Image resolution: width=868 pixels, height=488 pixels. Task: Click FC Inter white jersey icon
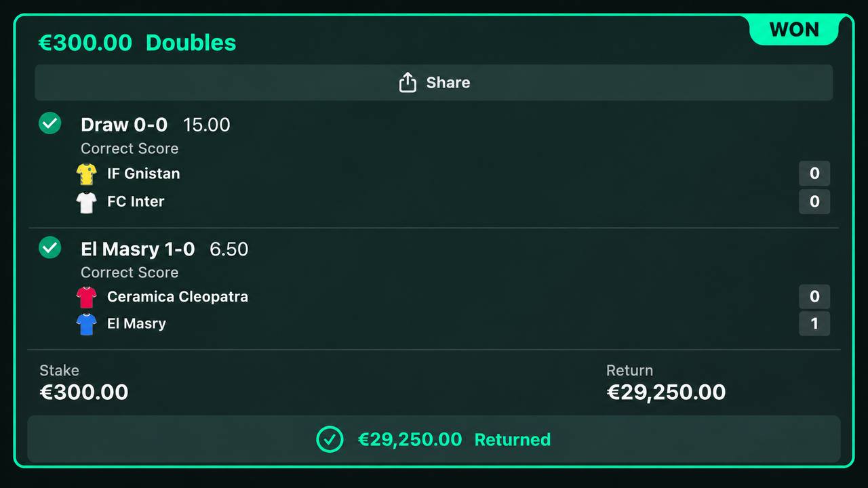pos(87,202)
